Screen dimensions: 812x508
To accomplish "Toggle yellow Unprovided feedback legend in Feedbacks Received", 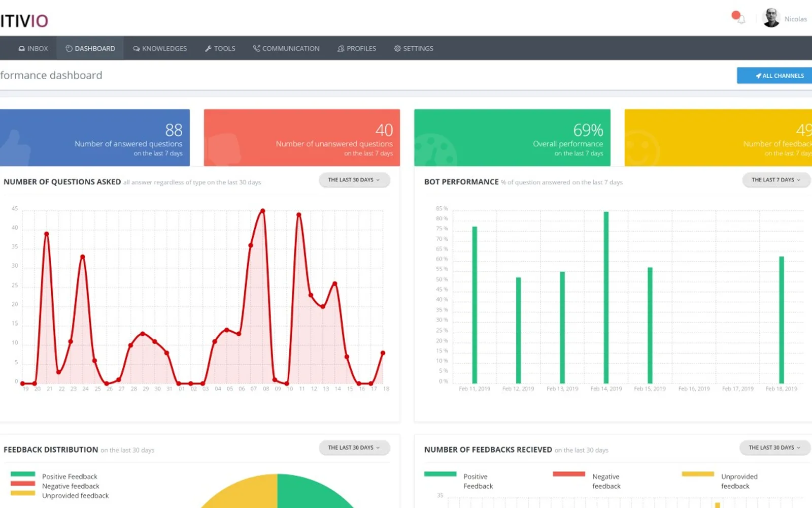I will pyautogui.click(x=720, y=481).
